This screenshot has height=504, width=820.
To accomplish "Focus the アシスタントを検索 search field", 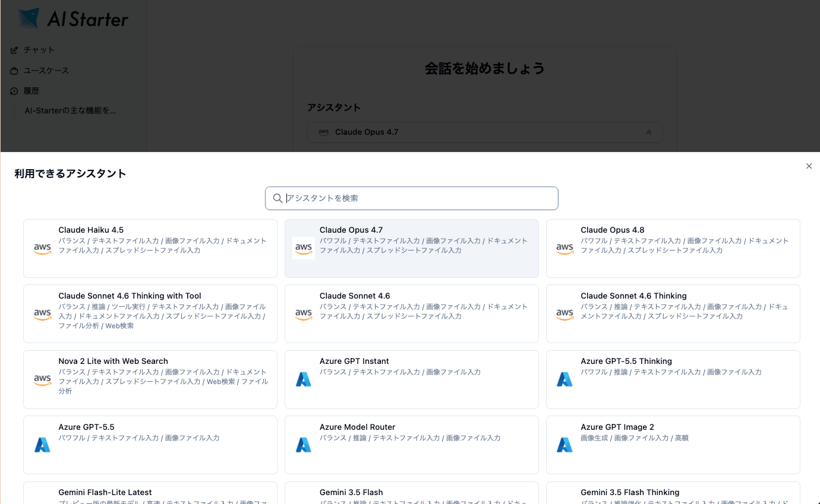I will tap(412, 198).
